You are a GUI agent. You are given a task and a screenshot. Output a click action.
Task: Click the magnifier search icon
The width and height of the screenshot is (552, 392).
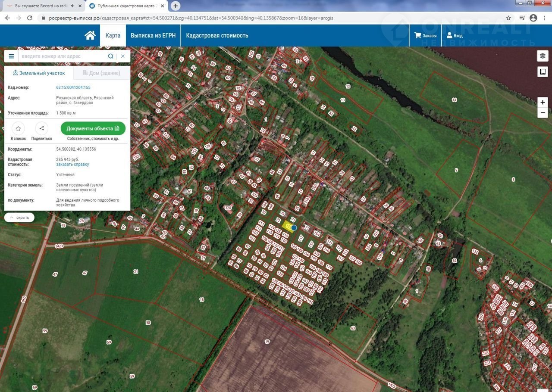tap(111, 56)
